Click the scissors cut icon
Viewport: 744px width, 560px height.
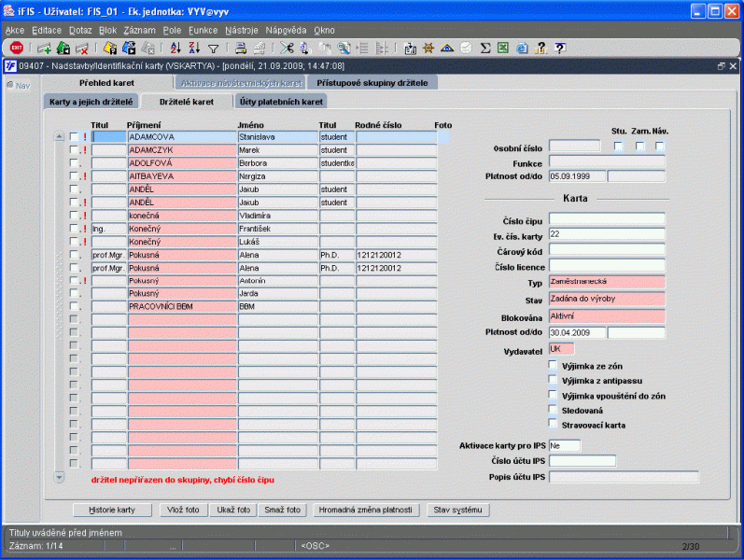[287, 48]
